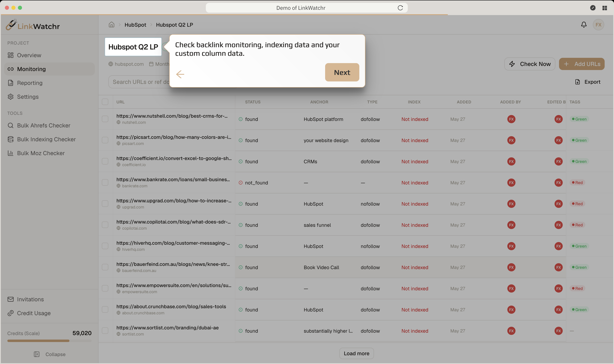The image size is (614, 364).
Task: Click the Added By avatar for nutshell.com
Action: (511, 119)
